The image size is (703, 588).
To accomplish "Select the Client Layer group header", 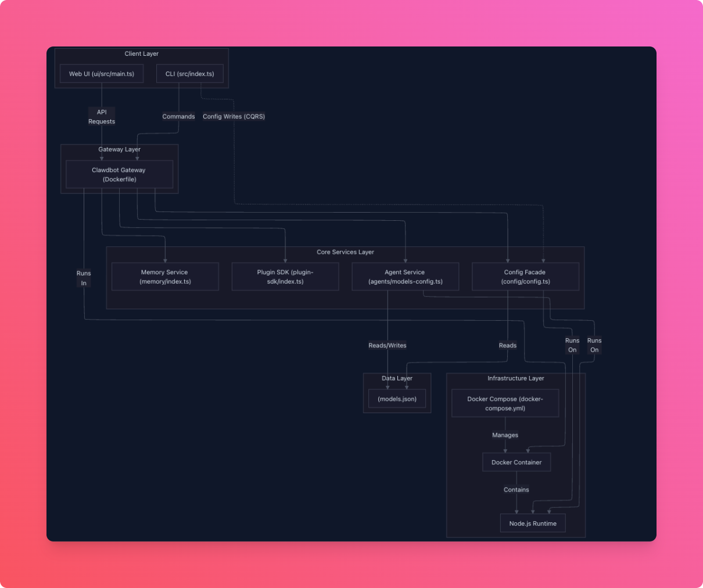I will click(141, 53).
